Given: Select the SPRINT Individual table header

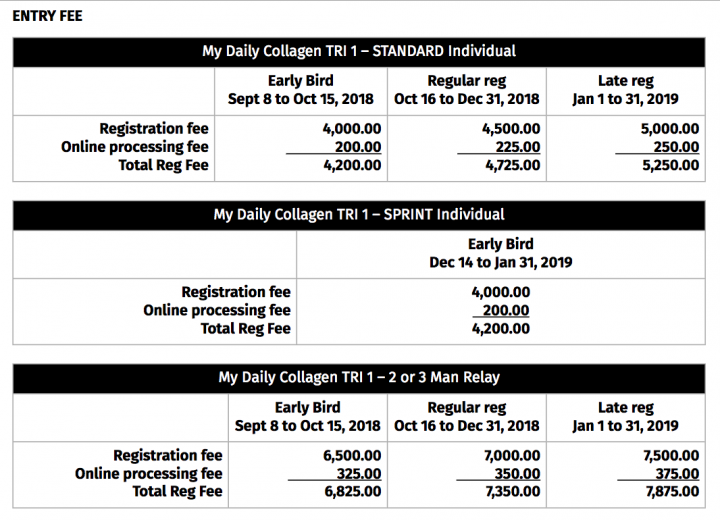Looking at the screenshot, I should pyautogui.click(x=359, y=215).
